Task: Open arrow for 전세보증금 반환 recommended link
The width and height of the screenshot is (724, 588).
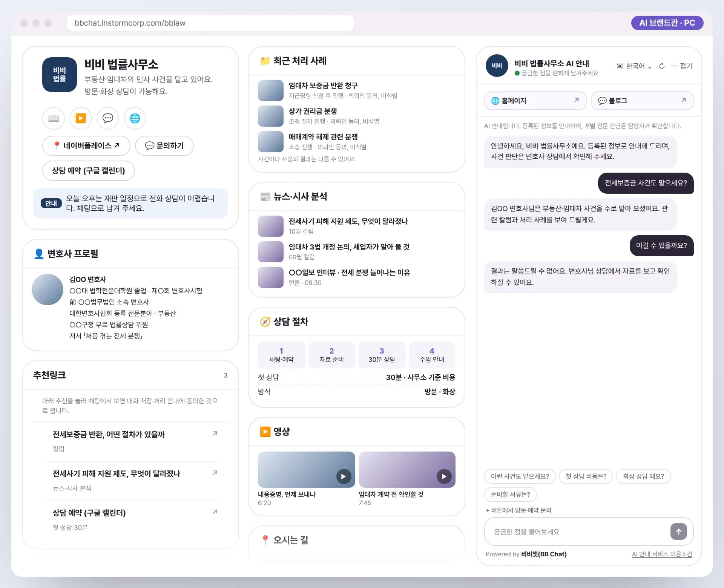Action: coord(215,433)
